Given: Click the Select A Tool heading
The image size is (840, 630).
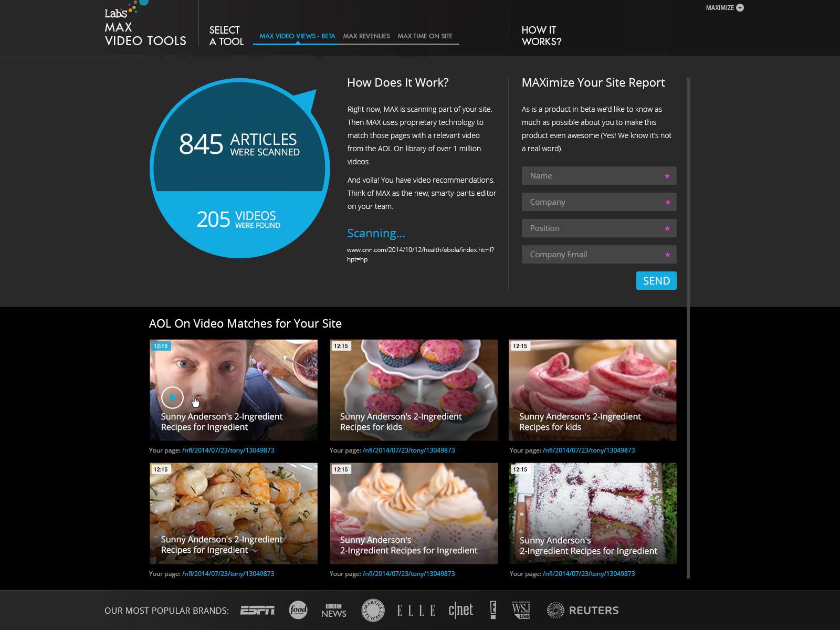Looking at the screenshot, I should [x=226, y=36].
